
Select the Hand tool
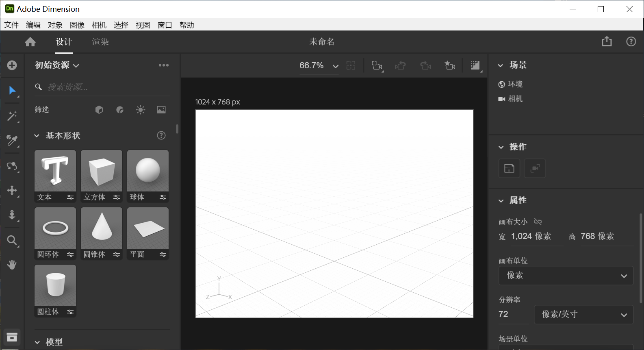[x=12, y=265]
